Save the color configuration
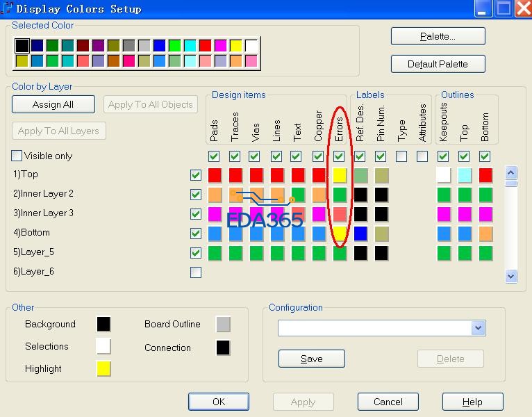532x417 pixels. (311, 359)
